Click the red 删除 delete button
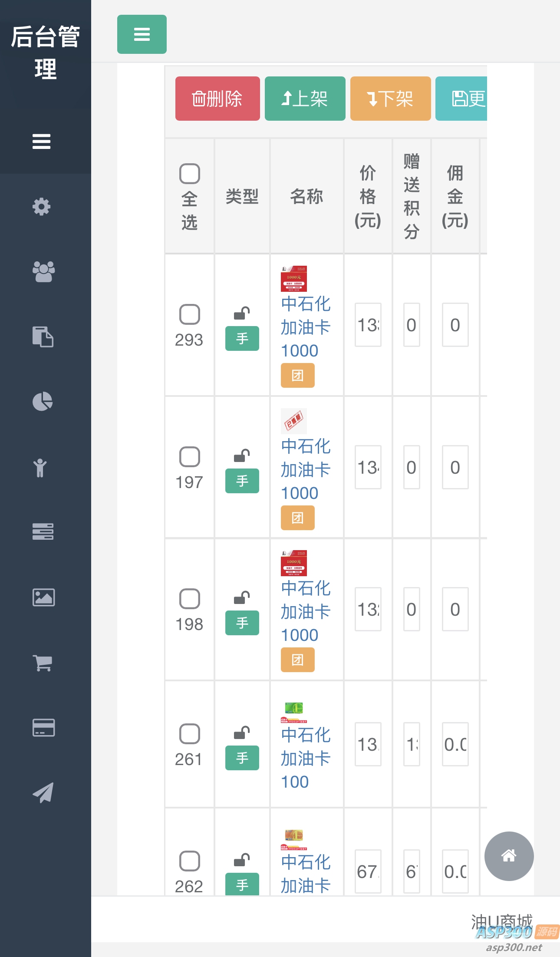Viewport: 560px width, 957px height. click(x=217, y=99)
